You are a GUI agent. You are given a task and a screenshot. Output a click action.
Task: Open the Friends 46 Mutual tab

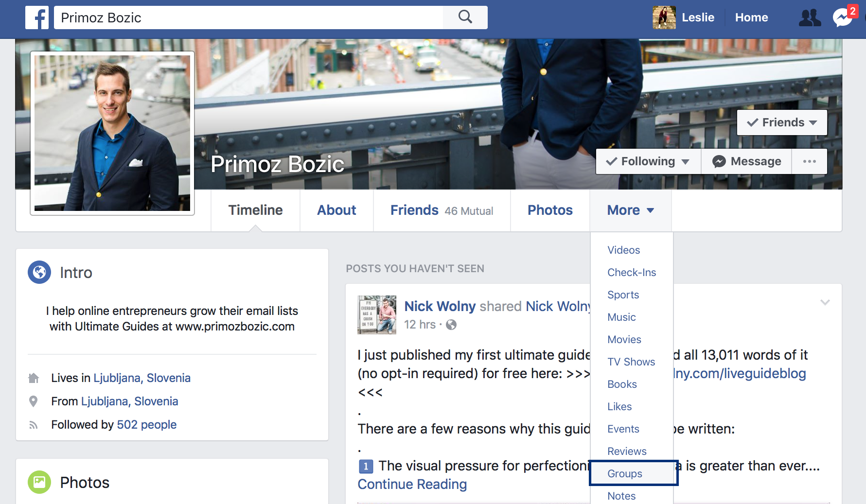point(442,210)
